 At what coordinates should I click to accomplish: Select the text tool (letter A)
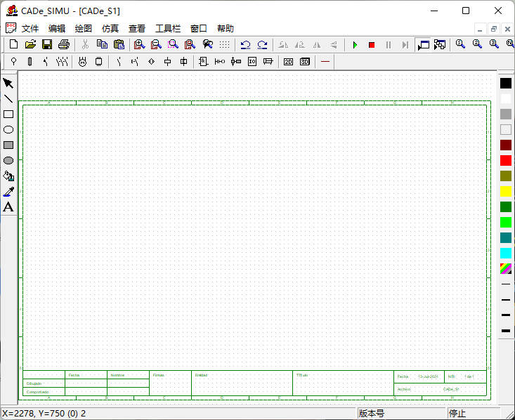click(8, 207)
